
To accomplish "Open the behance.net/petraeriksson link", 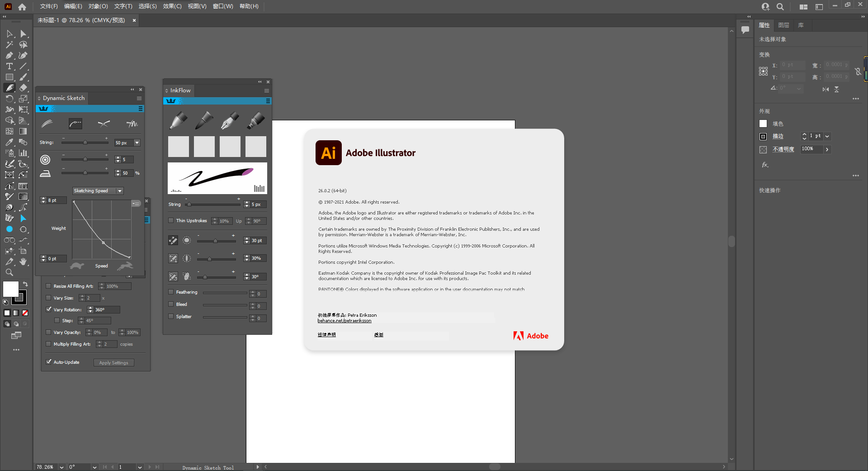I will coord(344,321).
